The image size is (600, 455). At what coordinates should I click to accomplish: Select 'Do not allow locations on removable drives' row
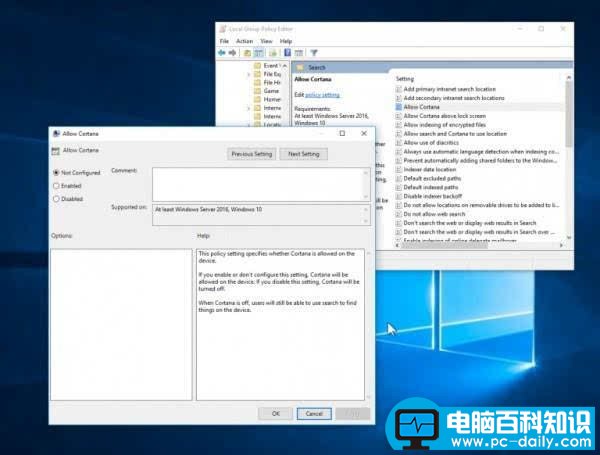tap(477, 205)
